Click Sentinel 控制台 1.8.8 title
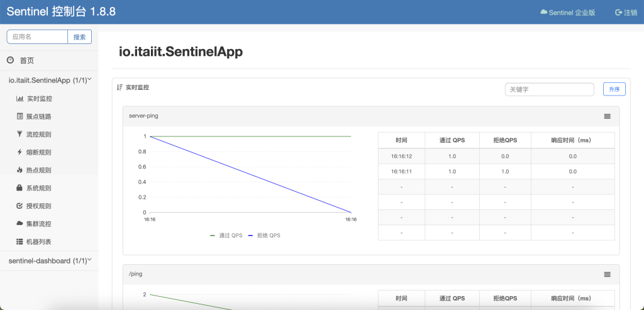The height and width of the screenshot is (310, 644). [x=61, y=11]
